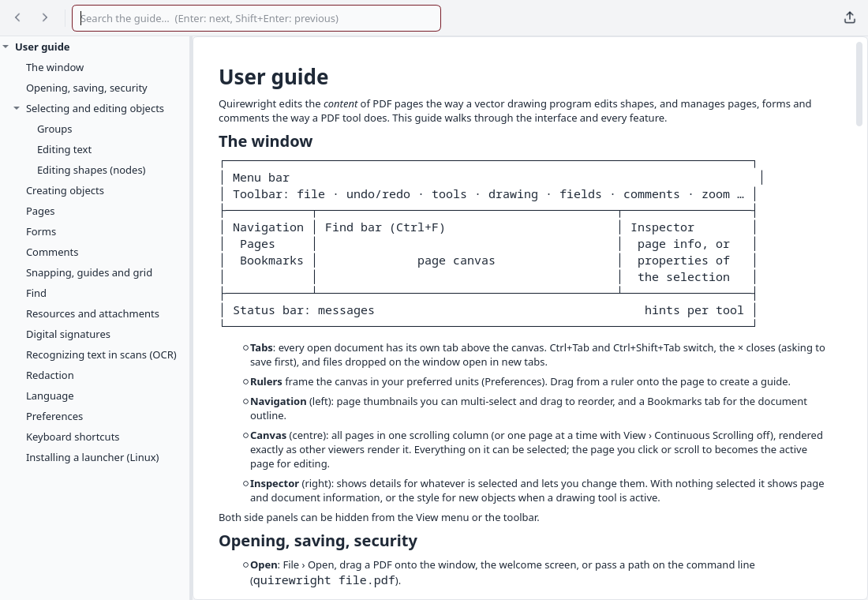
Task: Click the Opening, saving, security heading
Action: [x=318, y=541]
